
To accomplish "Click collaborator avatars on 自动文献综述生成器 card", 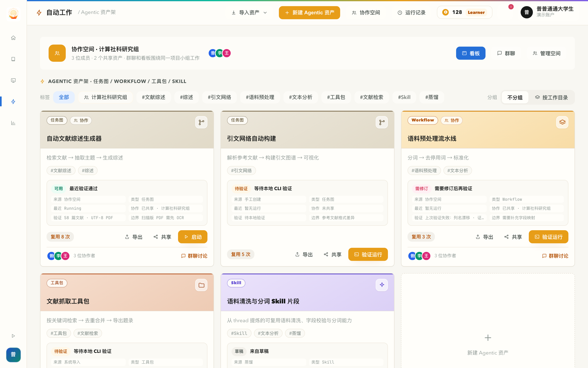I will click(x=58, y=256).
